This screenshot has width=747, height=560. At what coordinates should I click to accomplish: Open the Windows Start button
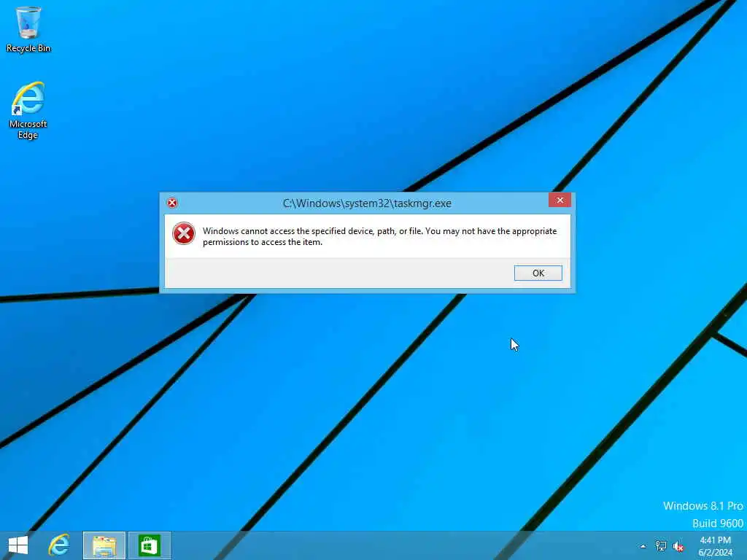pos(18,545)
